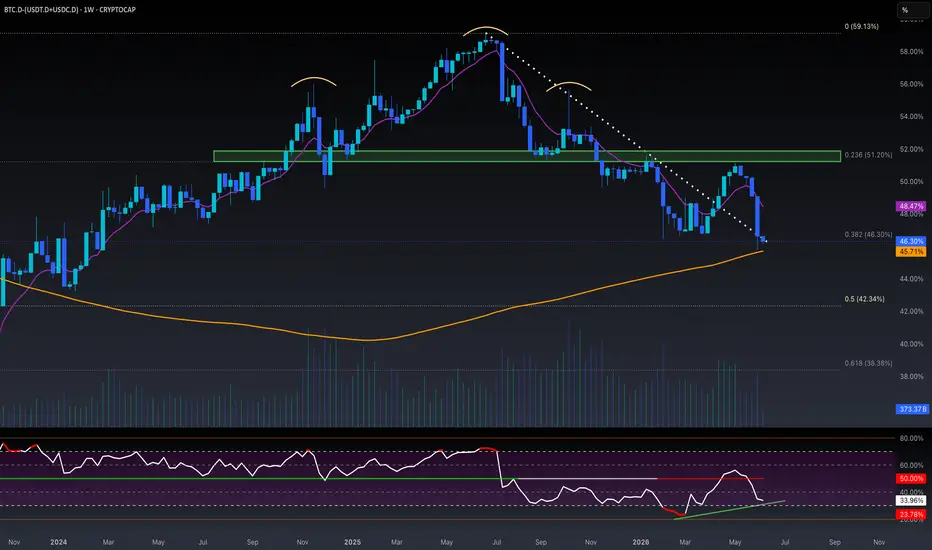
Task: Click the 373.37B volume label
Action: [x=912, y=409]
